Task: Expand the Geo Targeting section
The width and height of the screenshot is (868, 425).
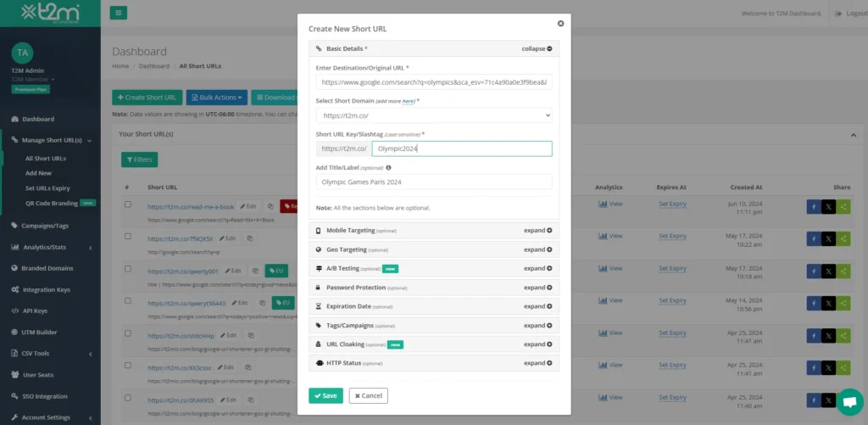Action: point(537,249)
